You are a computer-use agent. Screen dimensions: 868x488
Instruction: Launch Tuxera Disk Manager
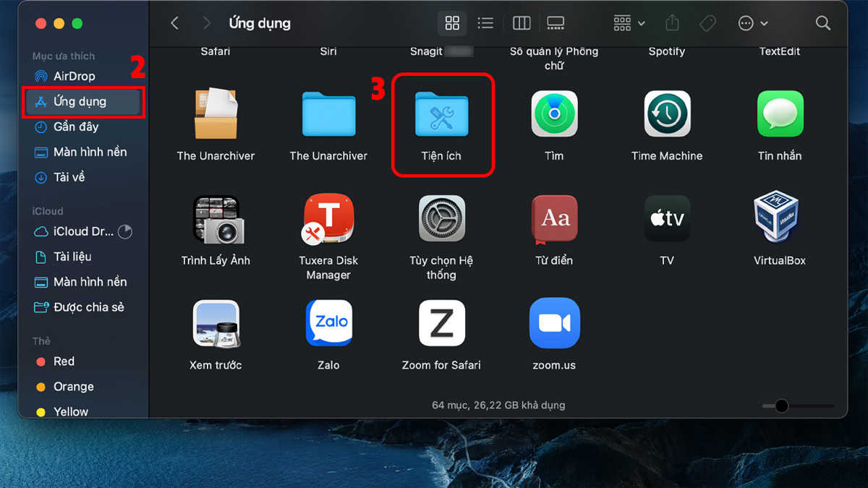point(329,218)
